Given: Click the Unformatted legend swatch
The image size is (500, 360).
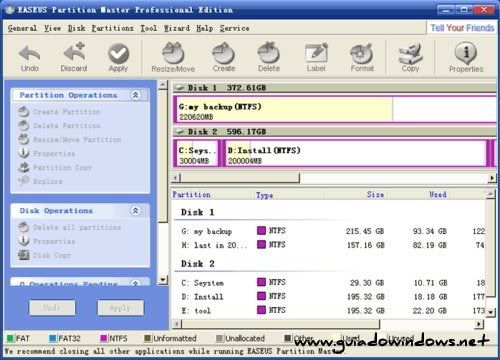Looking at the screenshot, I should point(147,338).
